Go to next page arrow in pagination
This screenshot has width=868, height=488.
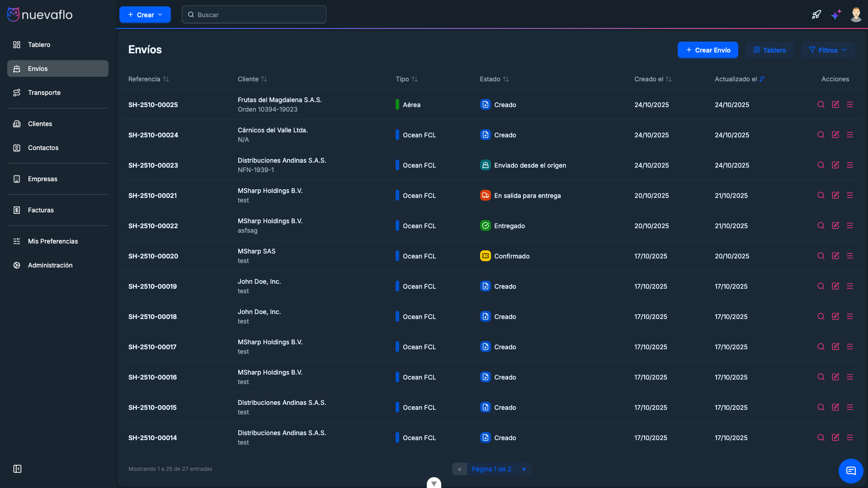(524, 469)
